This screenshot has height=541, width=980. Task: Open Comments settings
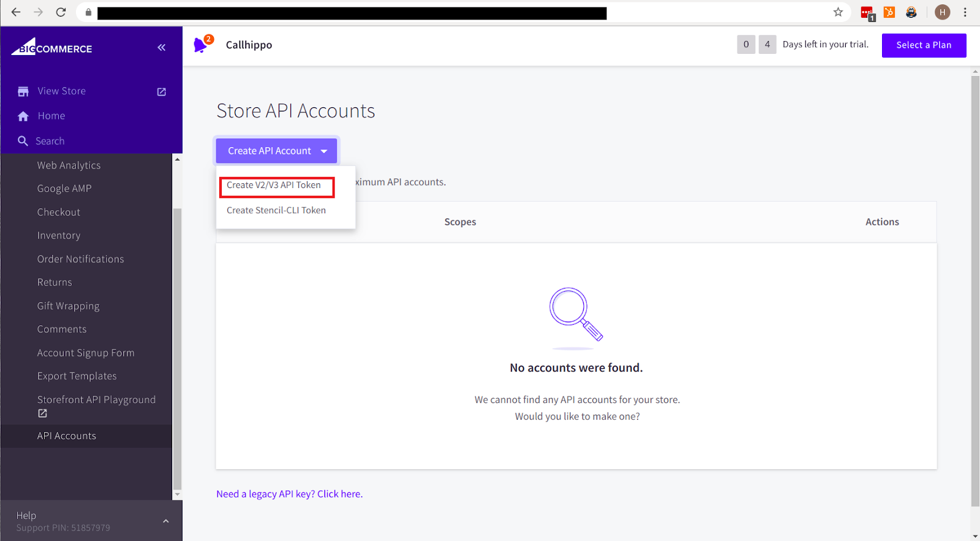coord(62,329)
